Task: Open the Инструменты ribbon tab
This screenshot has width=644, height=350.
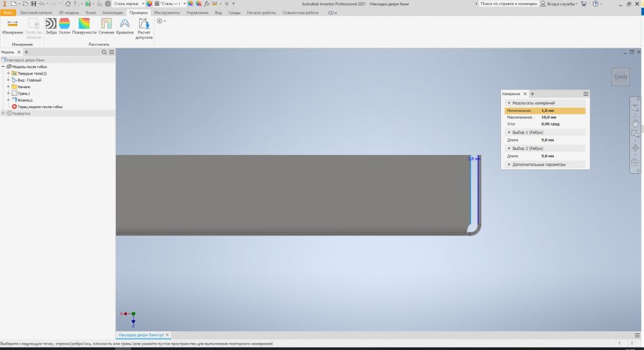Action: pyautogui.click(x=166, y=13)
